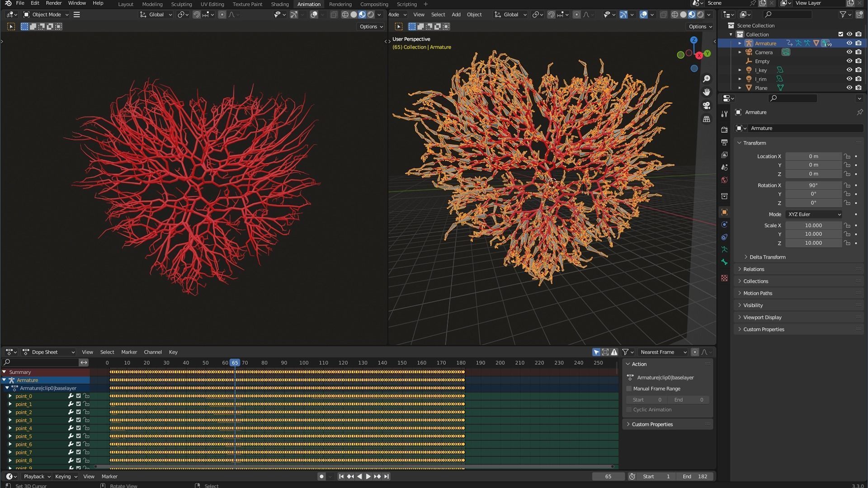Open the Nearest Frame snapping dropdown

pyautogui.click(x=662, y=352)
